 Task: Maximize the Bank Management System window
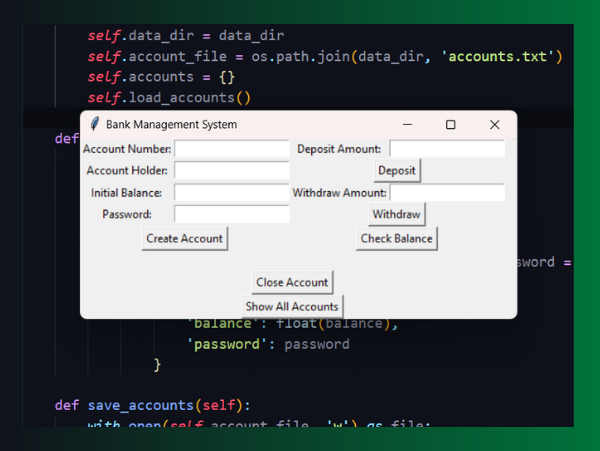click(x=450, y=125)
